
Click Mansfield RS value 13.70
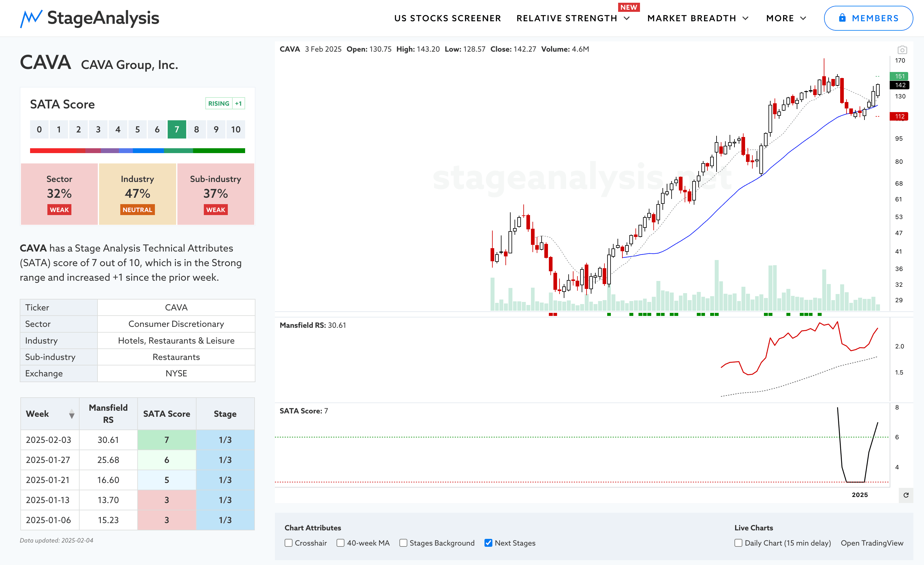point(108,500)
